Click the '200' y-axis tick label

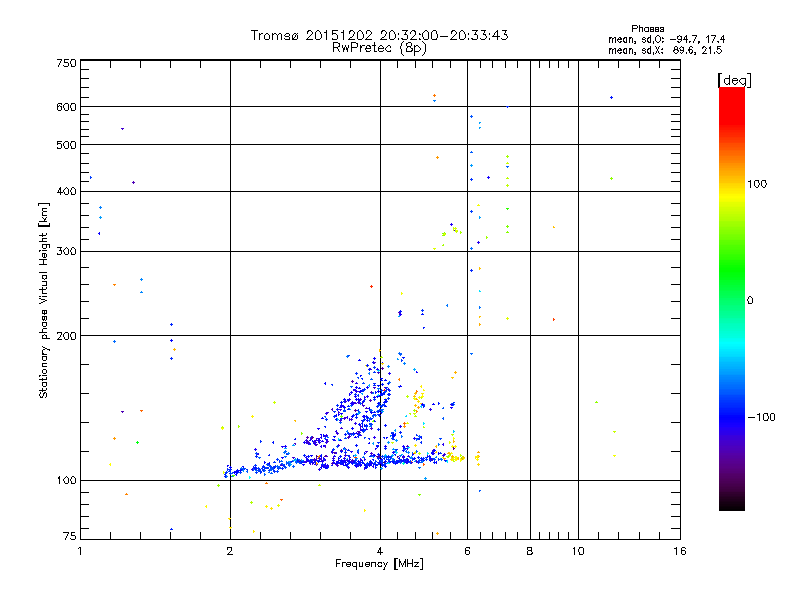pos(66,336)
